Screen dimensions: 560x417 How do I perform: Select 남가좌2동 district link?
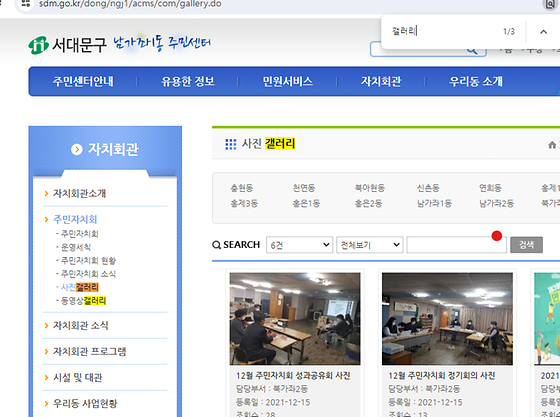[x=496, y=204]
